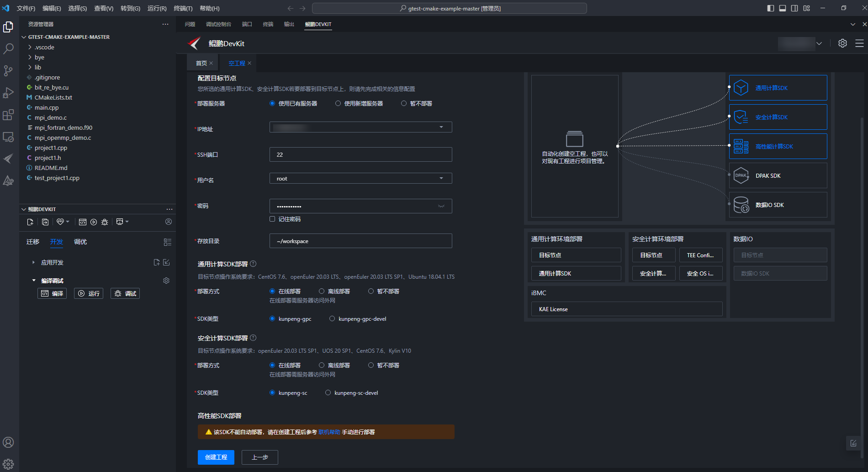Open 编译调试 settings gear icon
This screenshot has height=472, width=868.
tap(166, 281)
